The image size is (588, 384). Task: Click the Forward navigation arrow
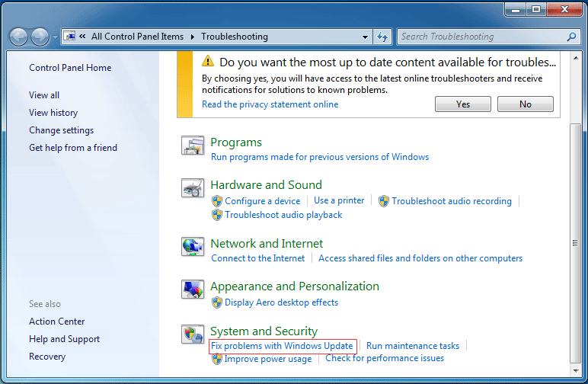40,37
